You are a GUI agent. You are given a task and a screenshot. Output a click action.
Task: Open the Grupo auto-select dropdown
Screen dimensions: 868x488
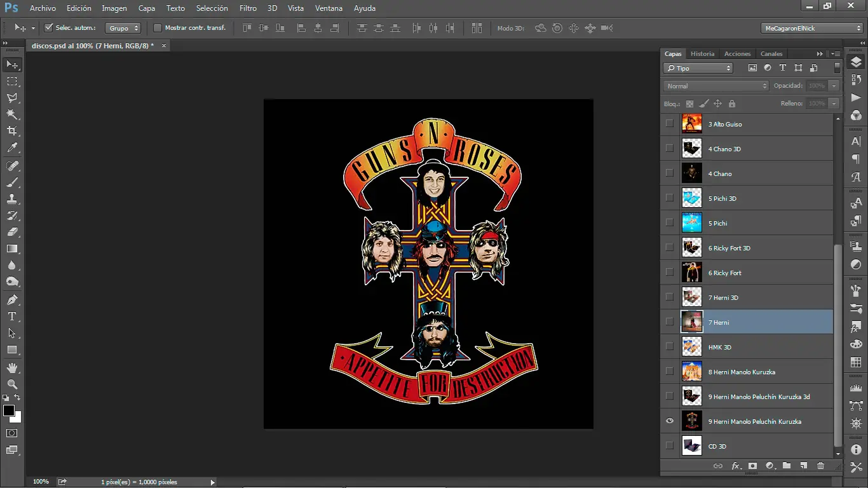(x=123, y=28)
